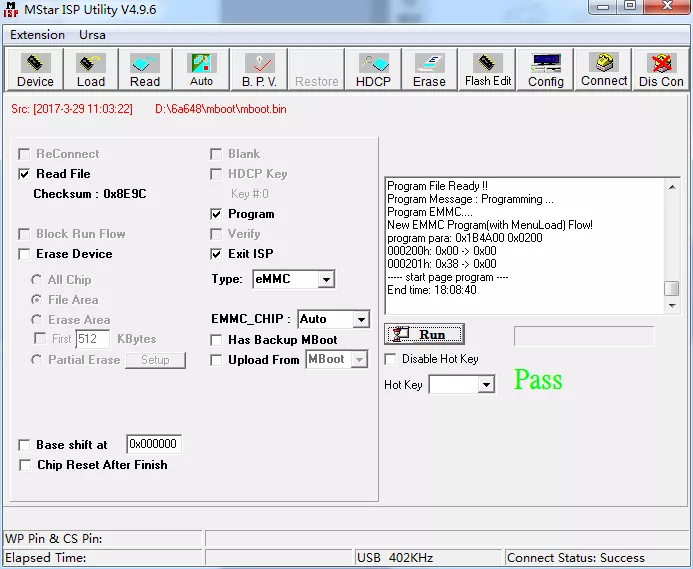This screenshot has width=693, height=569.
Task: Open the HDCP tool
Action: [373, 70]
